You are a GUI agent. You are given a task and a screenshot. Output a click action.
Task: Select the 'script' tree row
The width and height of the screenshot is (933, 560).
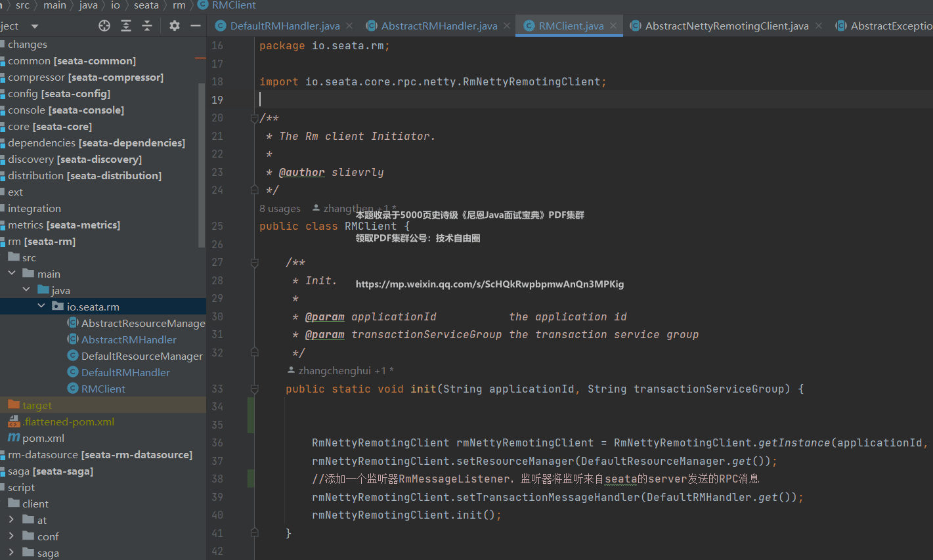(102, 487)
